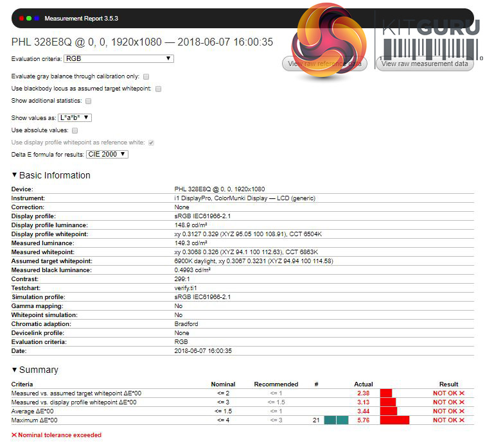Click red X icon next to Nominal tolerance exceeded
485x448 pixels.
click(14, 435)
